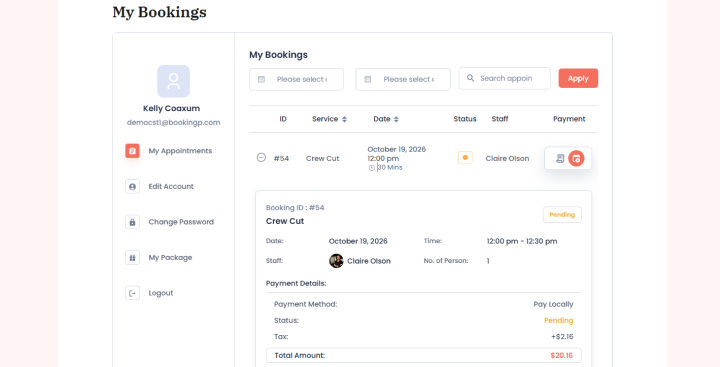Click the Kelly Coaxum name text

pyautogui.click(x=171, y=108)
